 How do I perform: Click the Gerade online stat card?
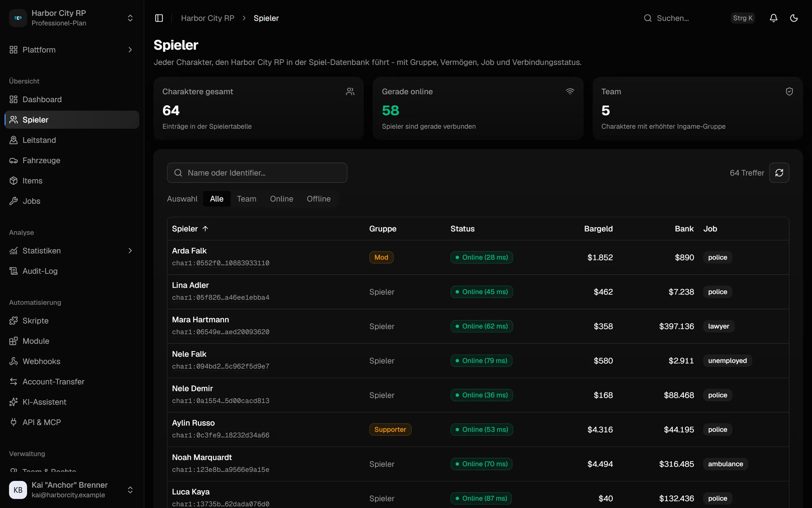(478, 108)
